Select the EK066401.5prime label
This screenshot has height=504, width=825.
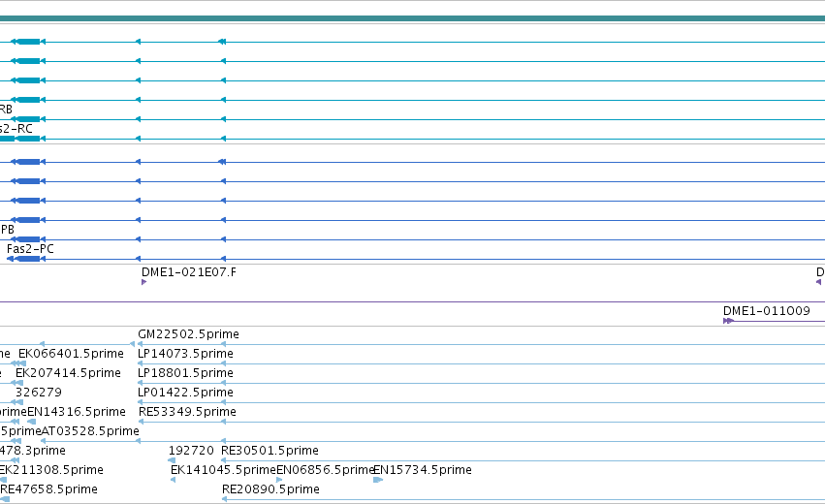coord(71,354)
